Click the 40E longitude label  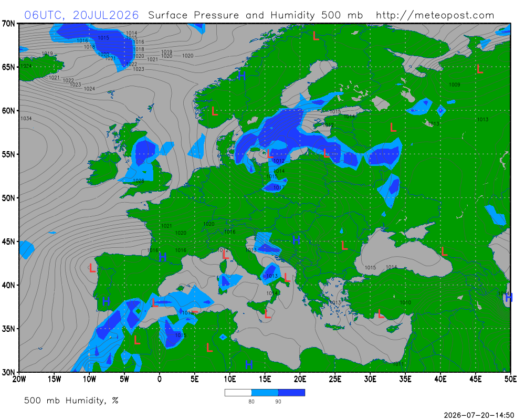(x=440, y=379)
